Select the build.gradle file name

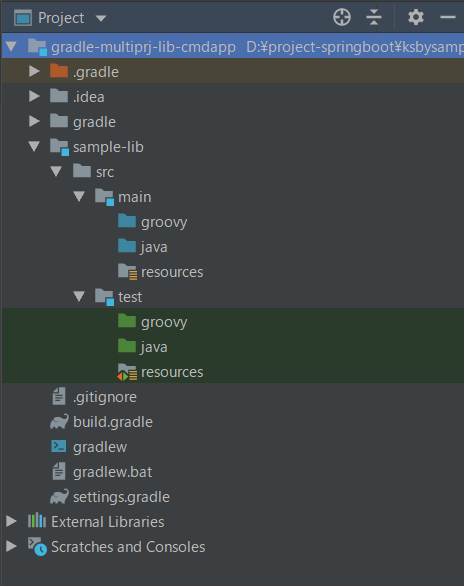tap(113, 422)
